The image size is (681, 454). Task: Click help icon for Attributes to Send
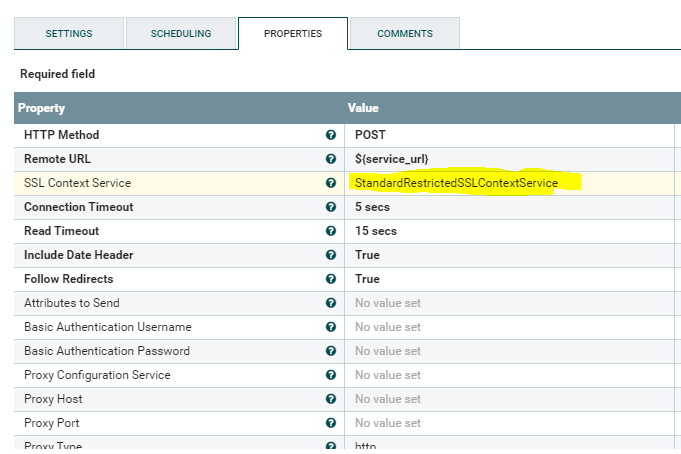pyautogui.click(x=330, y=303)
